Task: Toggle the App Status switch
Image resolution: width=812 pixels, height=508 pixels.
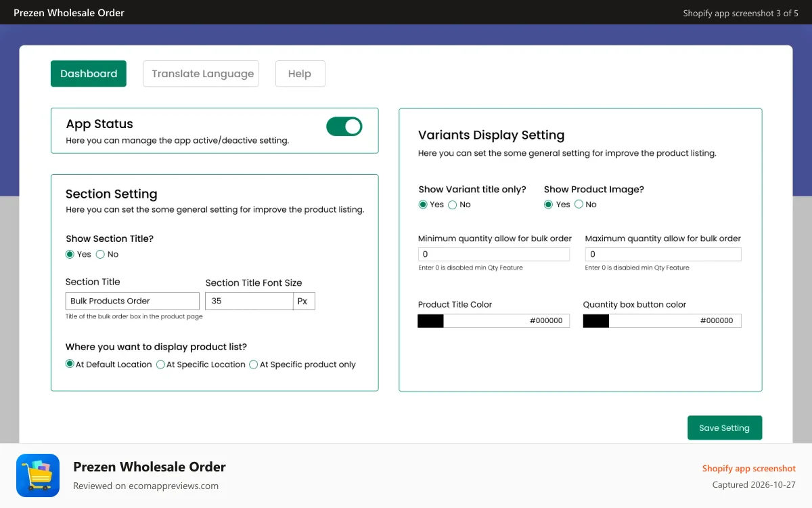Action: [x=344, y=127]
